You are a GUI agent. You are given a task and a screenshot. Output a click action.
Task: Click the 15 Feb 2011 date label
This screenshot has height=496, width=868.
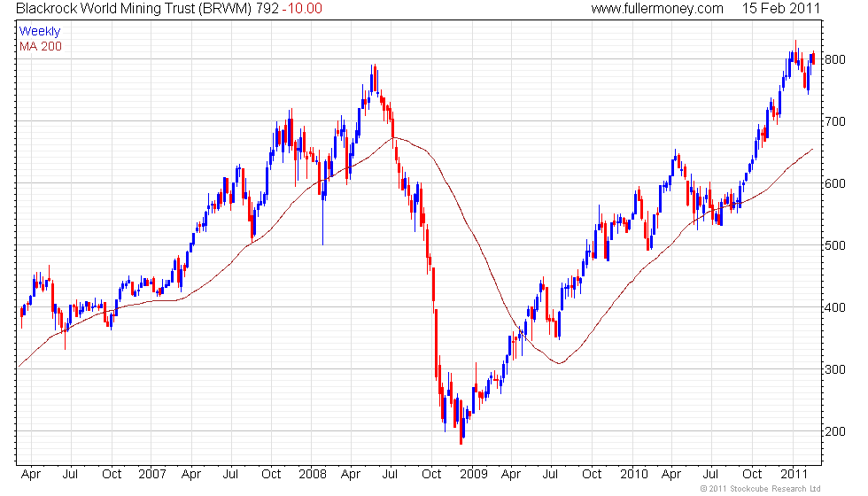click(x=780, y=8)
